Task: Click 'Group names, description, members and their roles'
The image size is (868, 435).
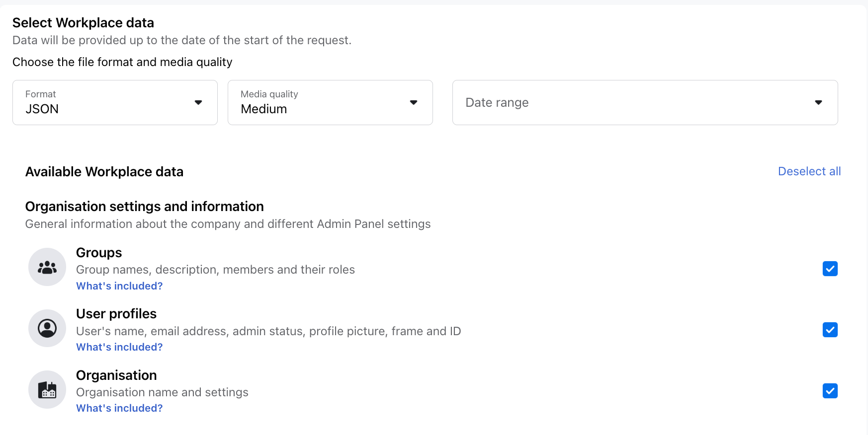Action: coord(215,270)
